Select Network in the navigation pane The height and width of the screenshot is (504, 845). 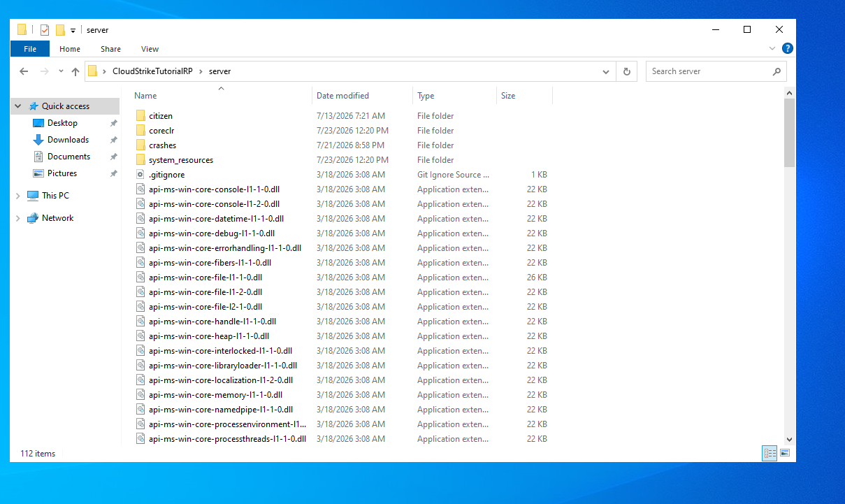click(x=57, y=218)
